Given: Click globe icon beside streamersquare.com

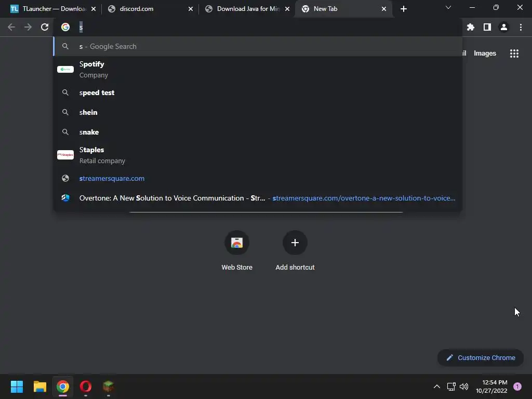Looking at the screenshot, I should point(65,179).
